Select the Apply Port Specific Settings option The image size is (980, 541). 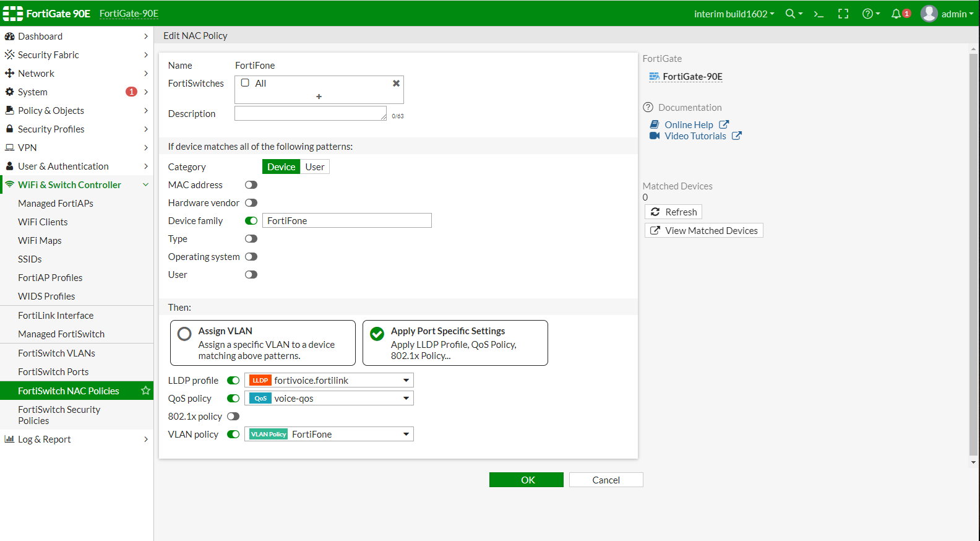point(455,343)
